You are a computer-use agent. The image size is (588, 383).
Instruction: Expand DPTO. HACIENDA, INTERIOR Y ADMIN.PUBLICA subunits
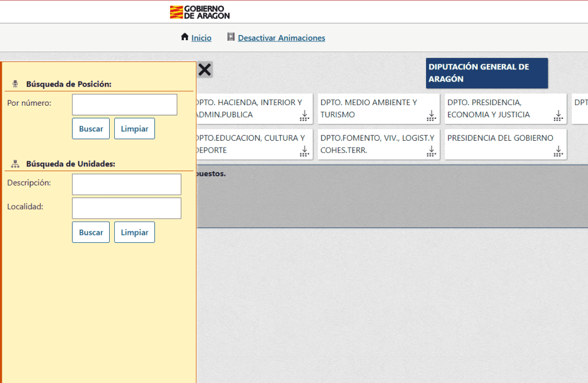(304, 116)
